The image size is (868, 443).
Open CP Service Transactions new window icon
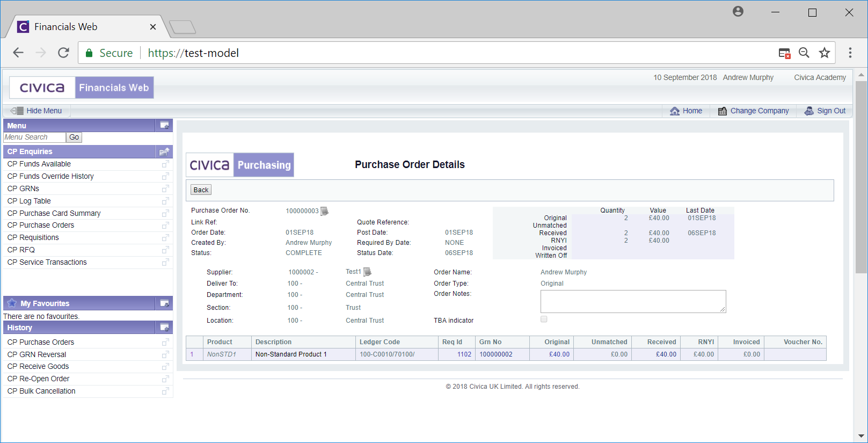tap(165, 262)
